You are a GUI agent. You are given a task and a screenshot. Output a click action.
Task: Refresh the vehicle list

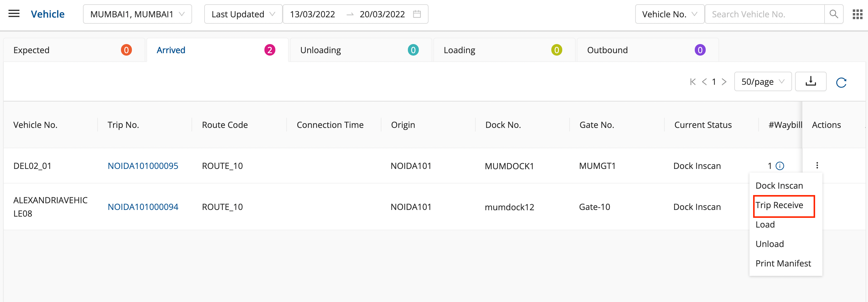click(x=841, y=82)
